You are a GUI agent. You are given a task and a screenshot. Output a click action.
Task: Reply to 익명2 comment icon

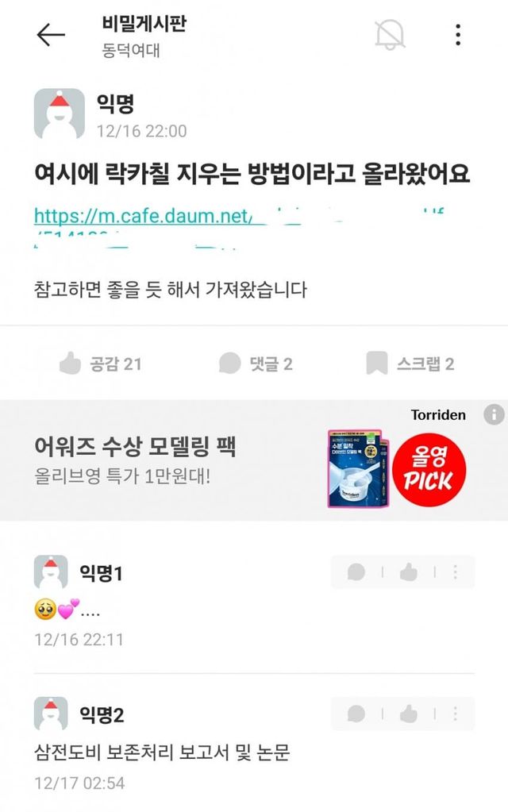356,714
